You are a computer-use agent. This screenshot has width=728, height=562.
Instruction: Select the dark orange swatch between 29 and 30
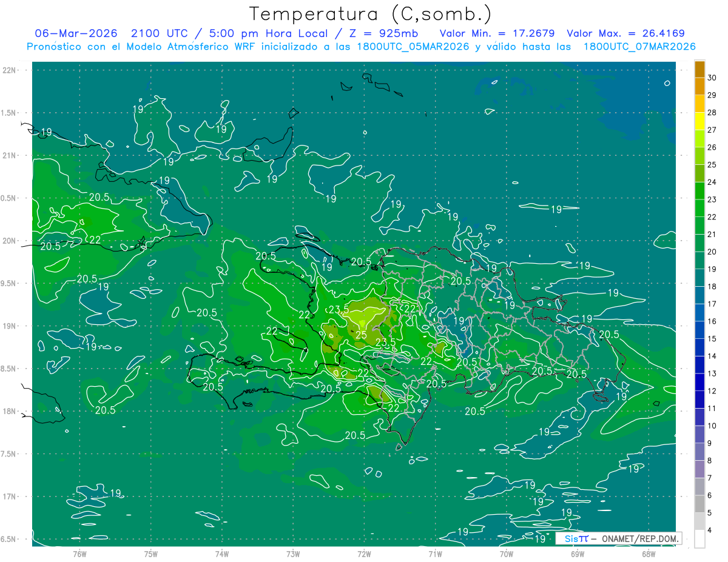(699, 87)
